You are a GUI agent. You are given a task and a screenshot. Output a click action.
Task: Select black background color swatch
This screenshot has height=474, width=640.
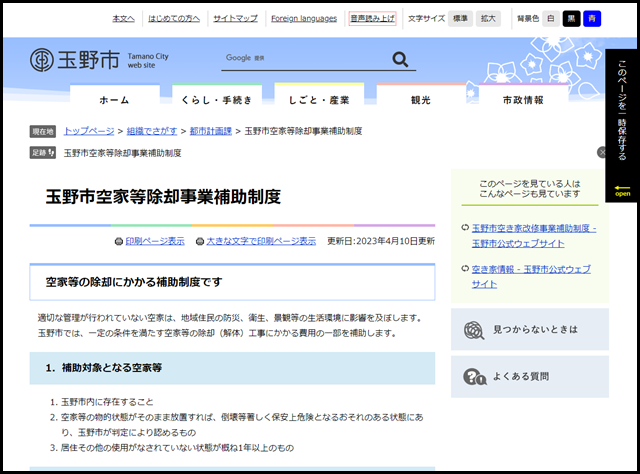(571, 18)
